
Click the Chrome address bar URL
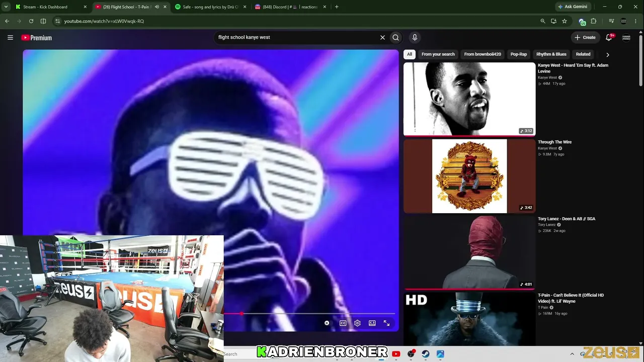click(x=104, y=21)
